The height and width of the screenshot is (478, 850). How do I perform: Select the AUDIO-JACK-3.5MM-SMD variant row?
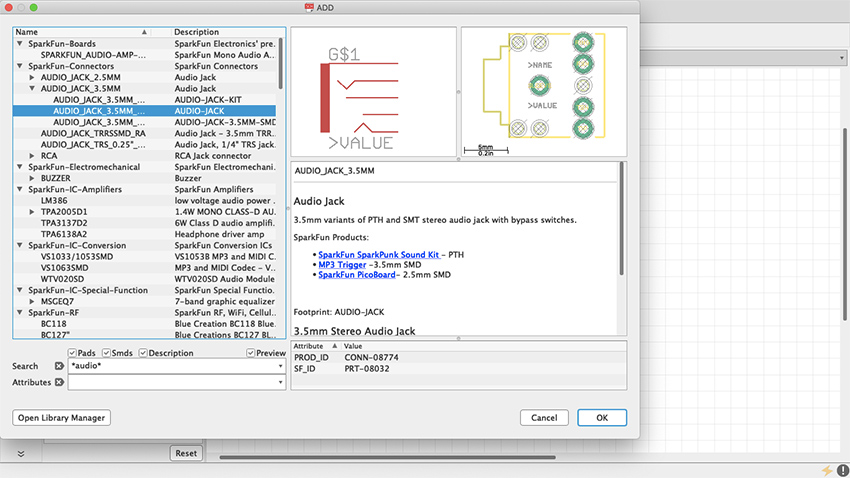pyautogui.click(x=144, y=122)
